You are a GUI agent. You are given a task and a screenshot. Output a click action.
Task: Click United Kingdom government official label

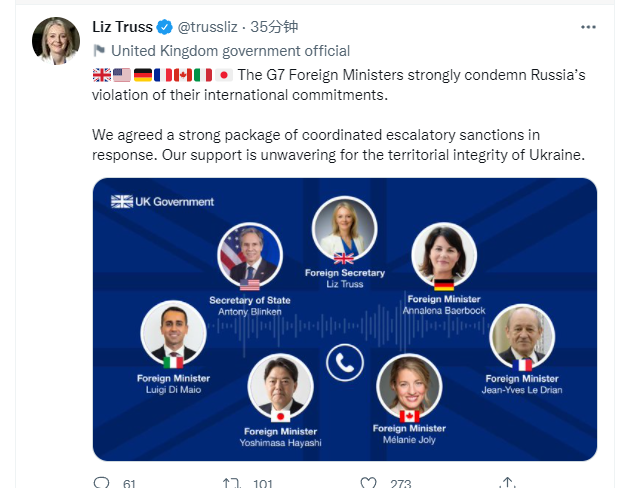pos(230,51)
